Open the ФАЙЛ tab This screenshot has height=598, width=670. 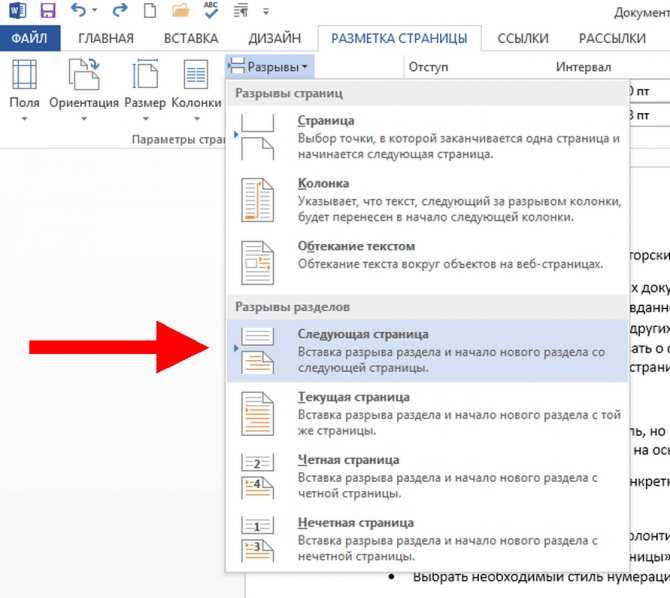(29, 38)
